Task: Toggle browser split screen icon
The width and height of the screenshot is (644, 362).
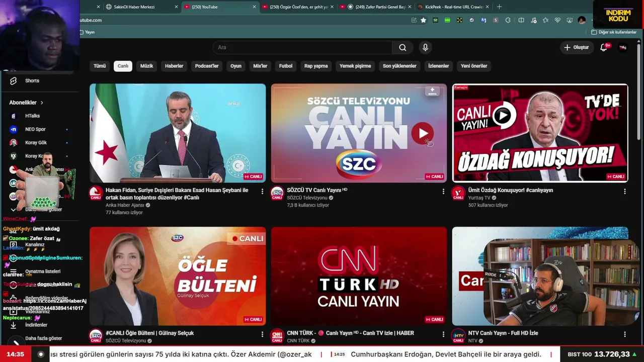Action: (x=521, y=20)
